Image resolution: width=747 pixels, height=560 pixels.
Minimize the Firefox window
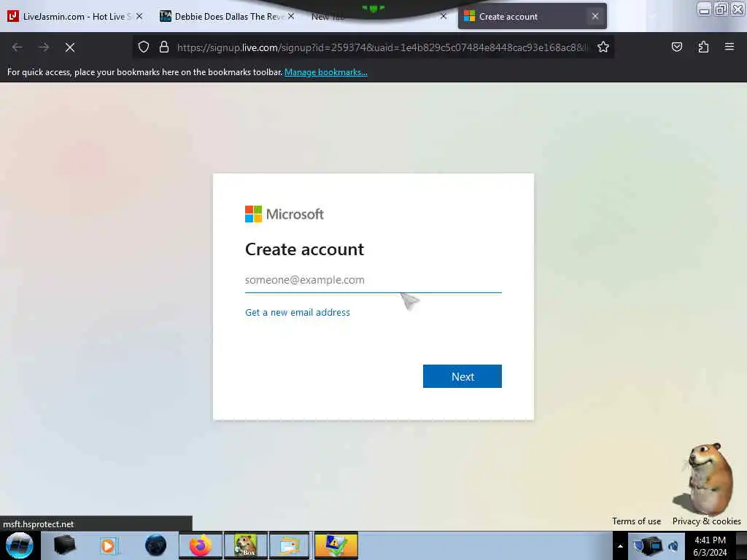click(x=704, y=9)
